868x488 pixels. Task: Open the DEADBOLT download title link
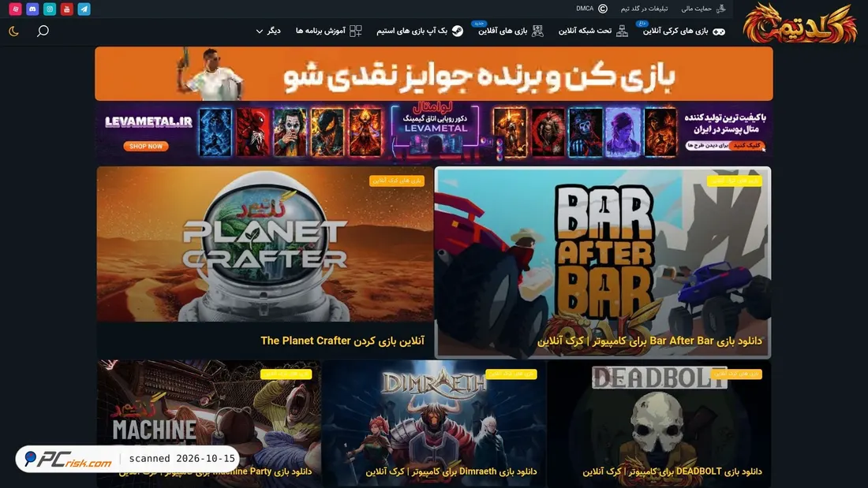coord(672,471)
